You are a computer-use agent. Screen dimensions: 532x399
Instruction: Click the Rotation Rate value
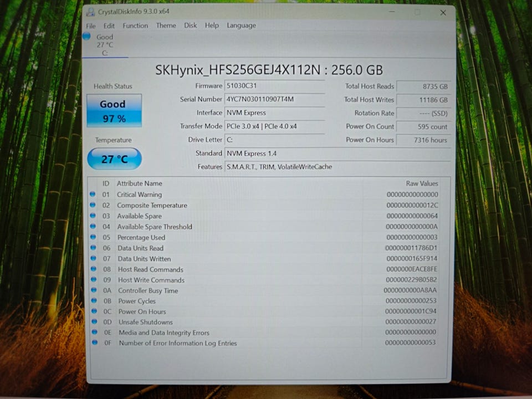coord(423,113)
